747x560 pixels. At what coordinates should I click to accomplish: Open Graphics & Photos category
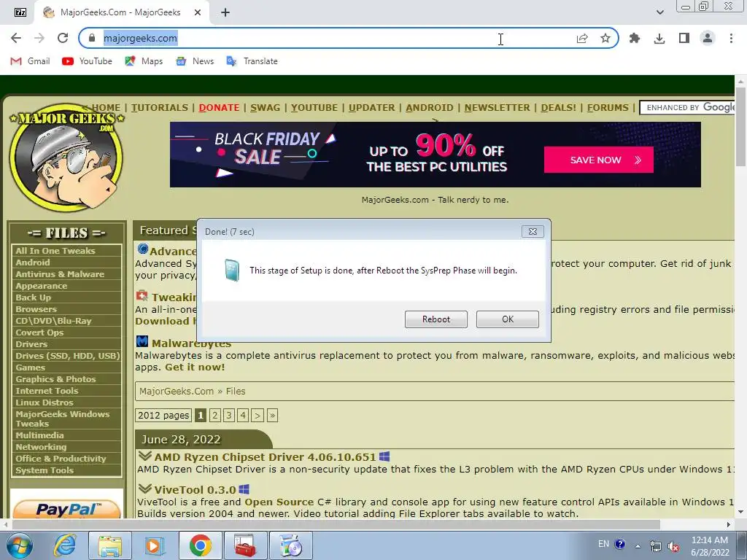pos(55,379)
